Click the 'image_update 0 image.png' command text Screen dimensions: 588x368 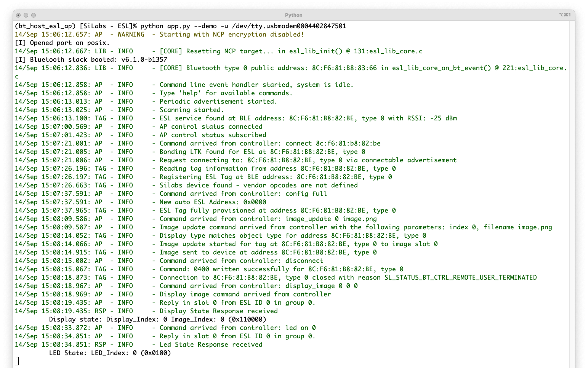pyautogui.click(x=331, y=219)
